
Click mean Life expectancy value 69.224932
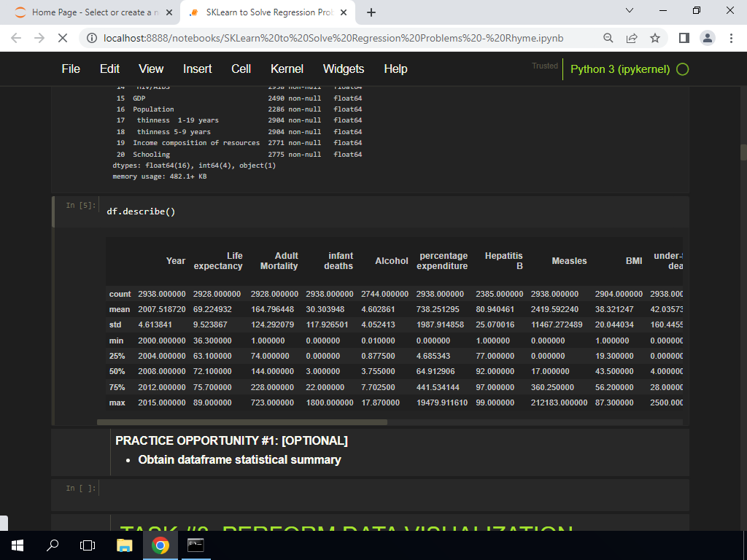click(x=212, y=309)
